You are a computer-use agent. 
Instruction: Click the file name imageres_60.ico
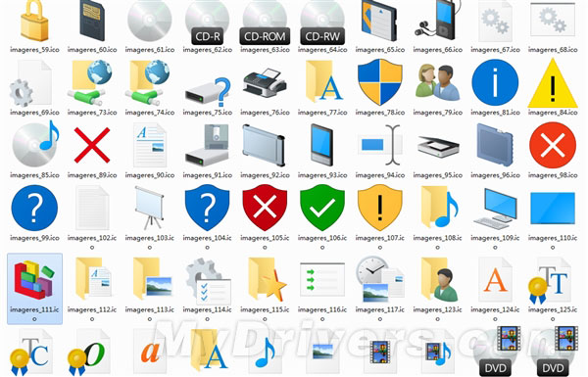pos(92,50)
